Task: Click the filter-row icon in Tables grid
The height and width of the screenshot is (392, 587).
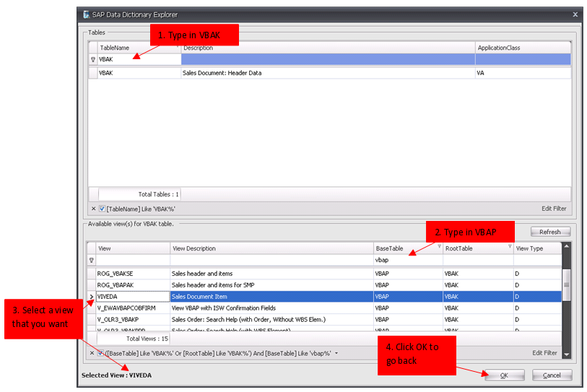Action: [92, 60]
